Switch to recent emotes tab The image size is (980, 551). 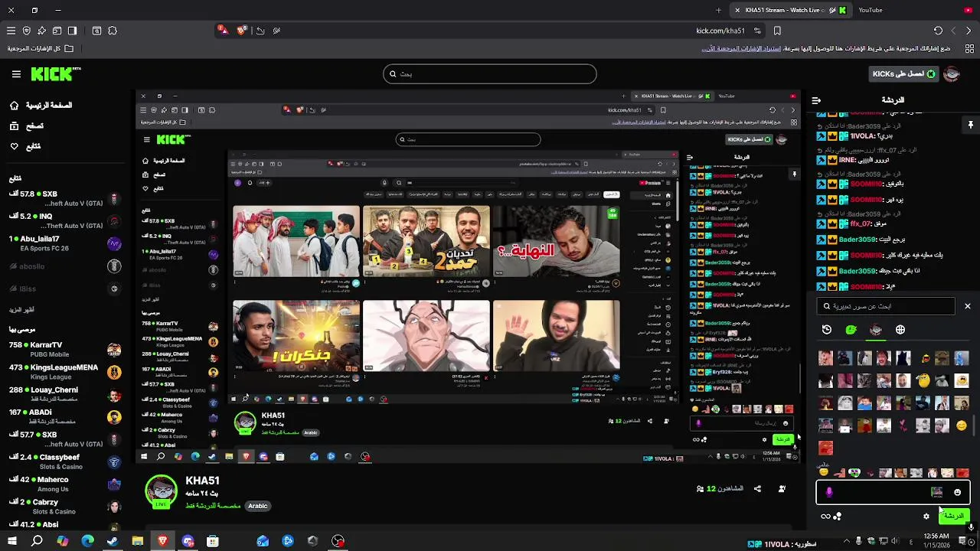826,330
